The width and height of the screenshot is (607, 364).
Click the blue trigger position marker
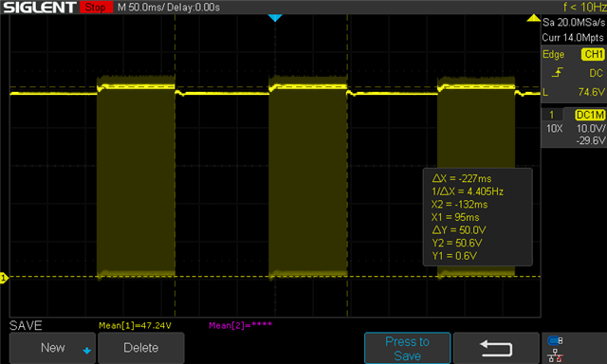(275, 18)
